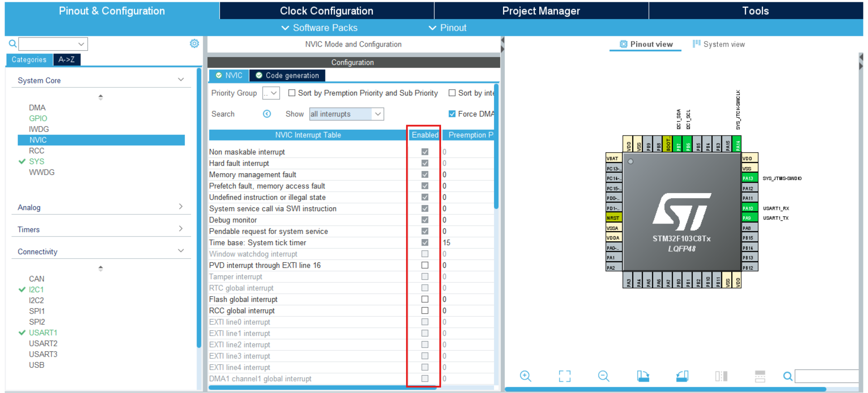The height and width of the screenshot is (393, 868).
Task: Click the horizontal split view icon
Action: pos(760,376)
